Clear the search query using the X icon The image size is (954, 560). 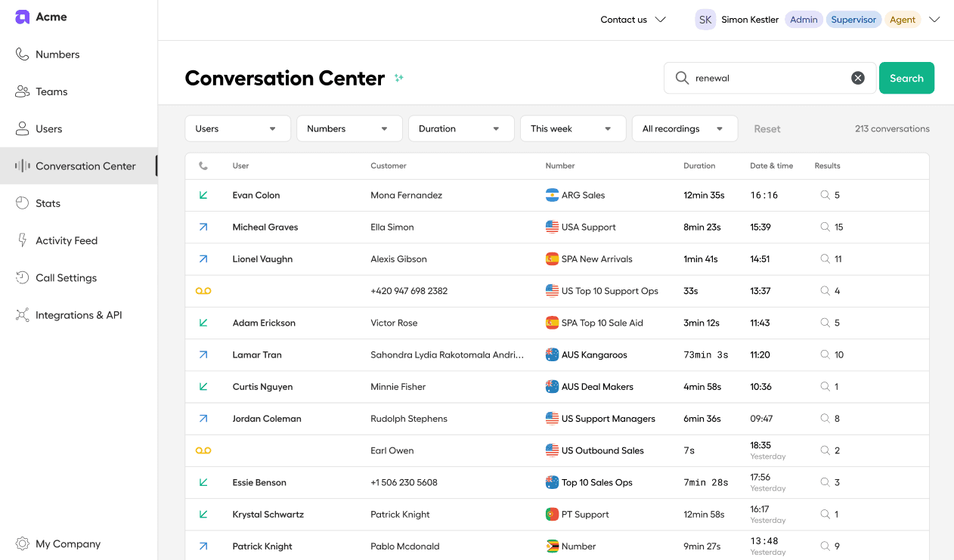[857, 77]
